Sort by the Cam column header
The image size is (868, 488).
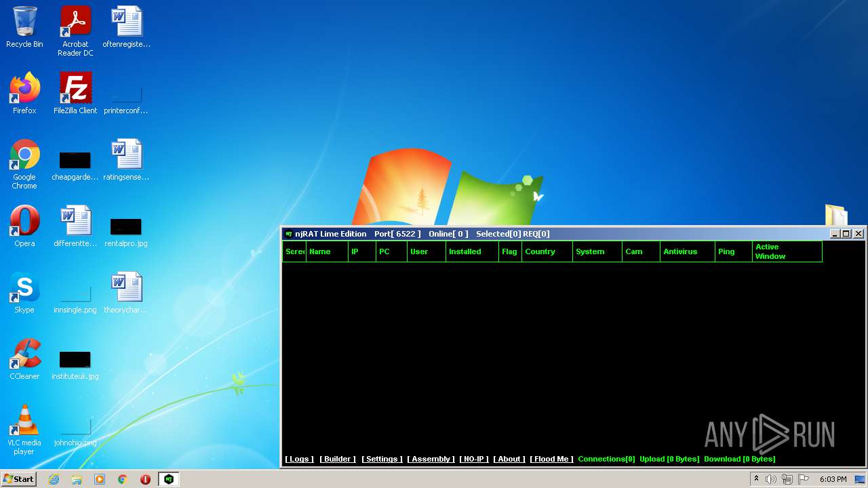click(642, 251)
